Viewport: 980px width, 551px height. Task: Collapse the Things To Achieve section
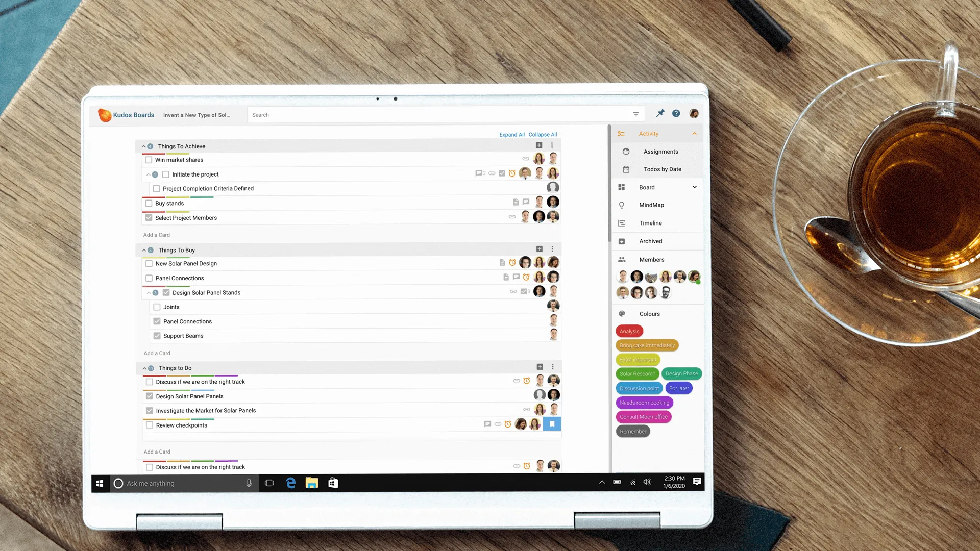tap(143, 146)
